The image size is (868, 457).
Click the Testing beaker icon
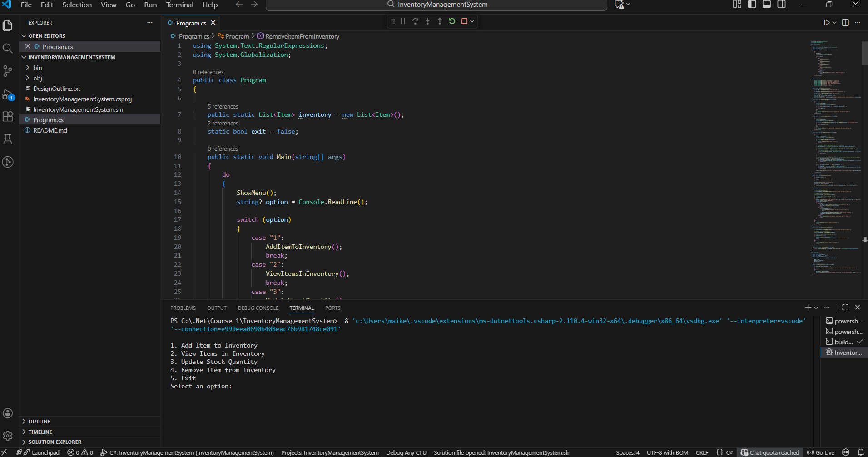[8, 139]
